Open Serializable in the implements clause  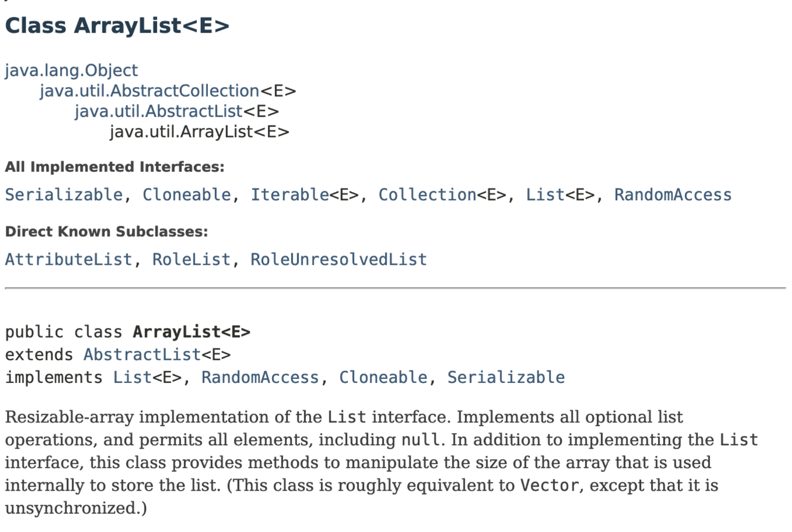(506, 377)
